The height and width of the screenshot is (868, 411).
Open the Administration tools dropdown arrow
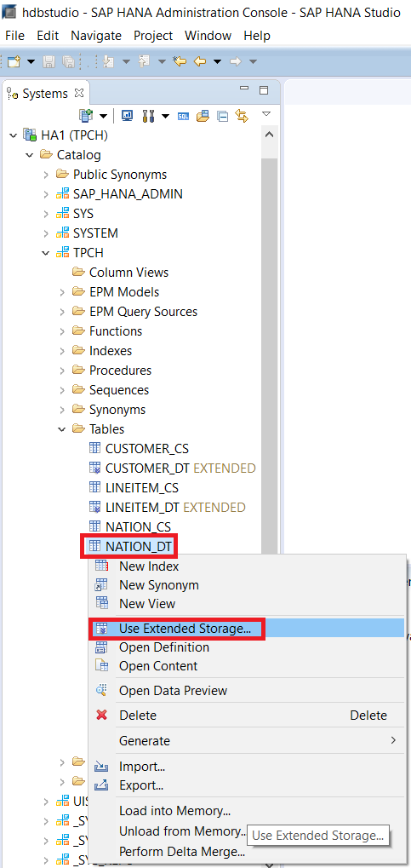pos(165,116)
